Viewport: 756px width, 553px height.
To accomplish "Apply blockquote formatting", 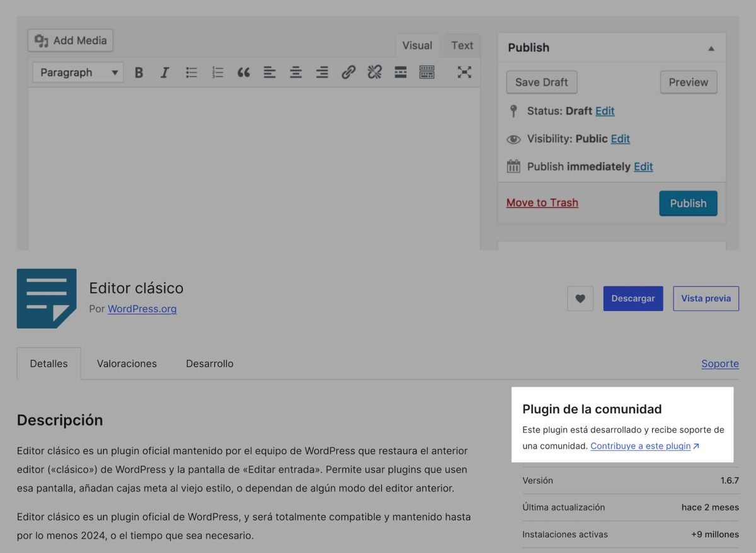I will click(x=244, y=72).
